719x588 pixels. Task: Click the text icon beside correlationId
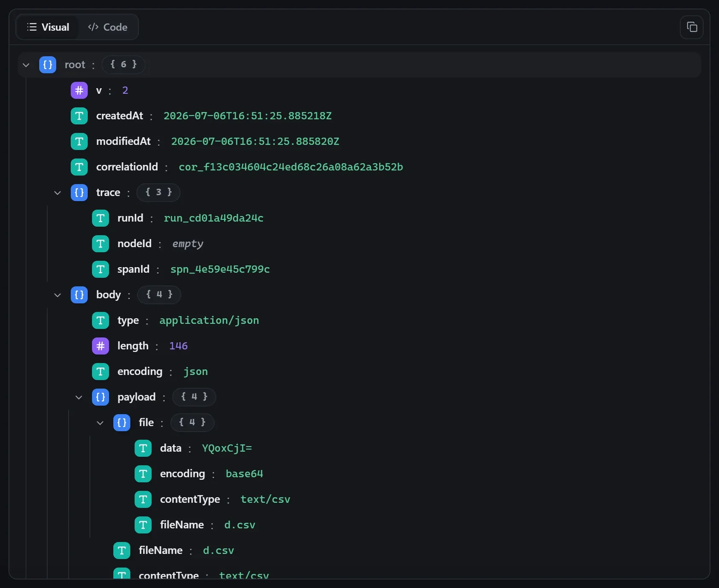(79, 167)
